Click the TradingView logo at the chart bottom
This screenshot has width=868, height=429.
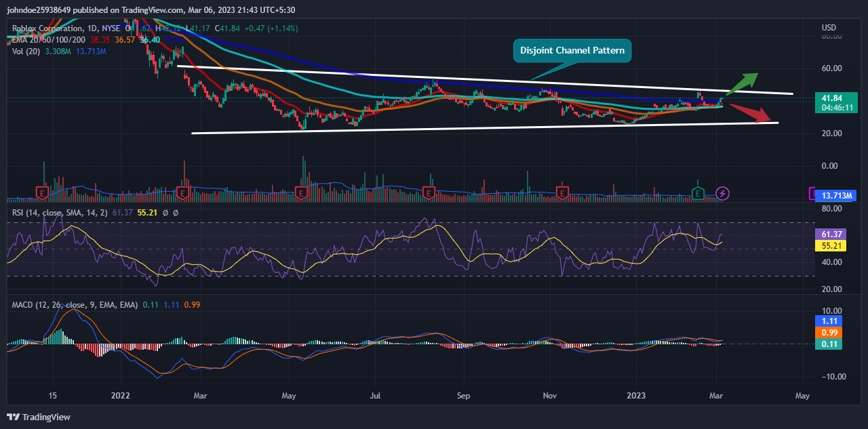(39, 417)
